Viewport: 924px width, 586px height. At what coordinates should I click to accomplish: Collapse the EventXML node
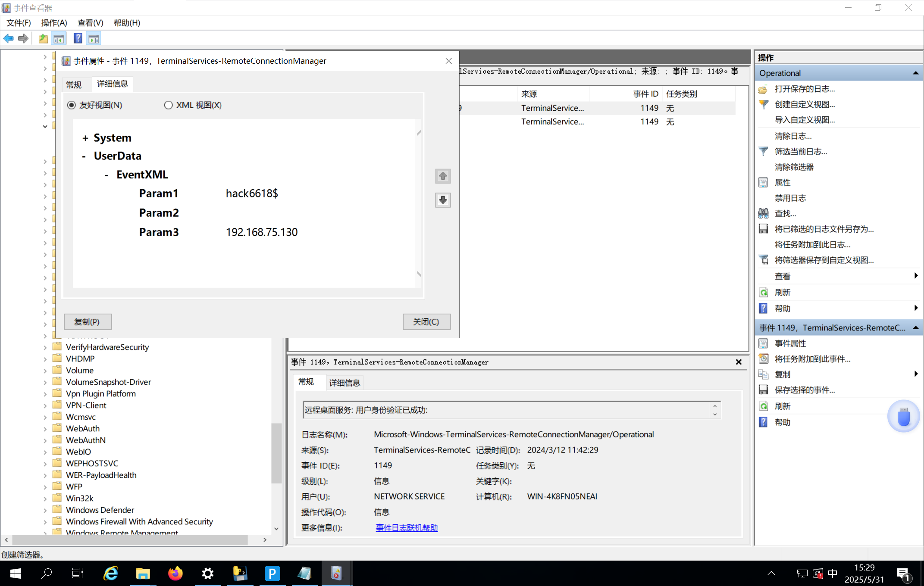106,175
